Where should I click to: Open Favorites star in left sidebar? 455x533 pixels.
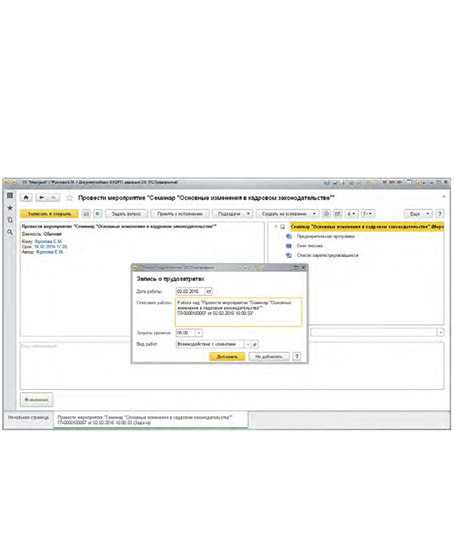pyautogui.click(x=10, y=208)
